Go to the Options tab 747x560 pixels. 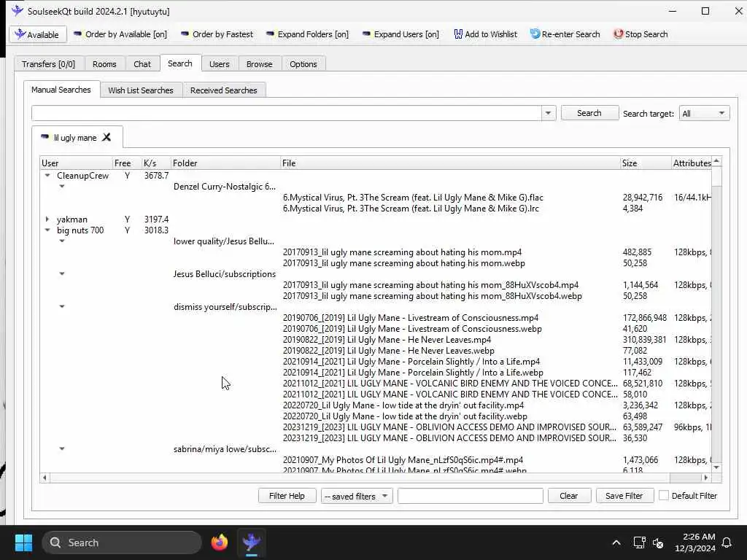[303, 64]
